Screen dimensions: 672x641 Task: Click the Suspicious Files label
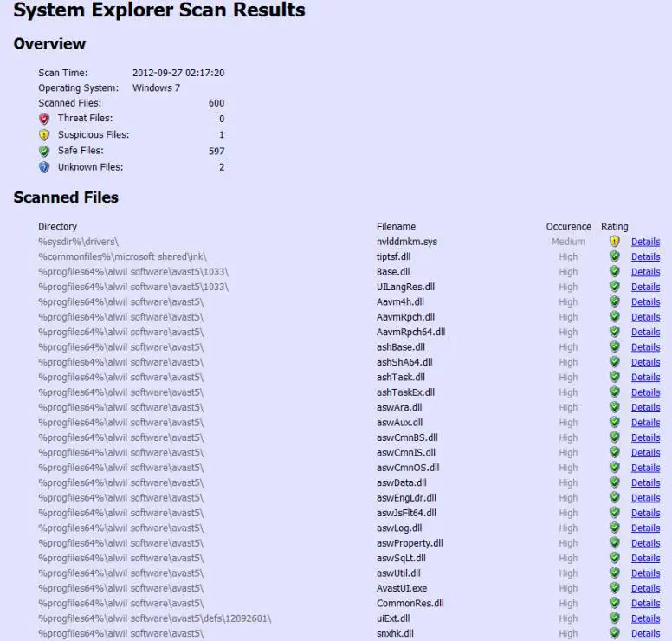pyautogui.click(x=94, y=135)
